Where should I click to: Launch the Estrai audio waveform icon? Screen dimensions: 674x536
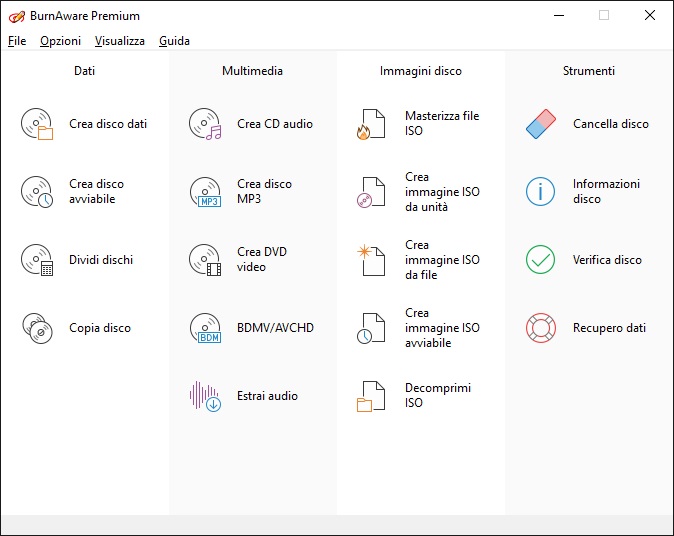pyautogui.click(x=205, y=396)
